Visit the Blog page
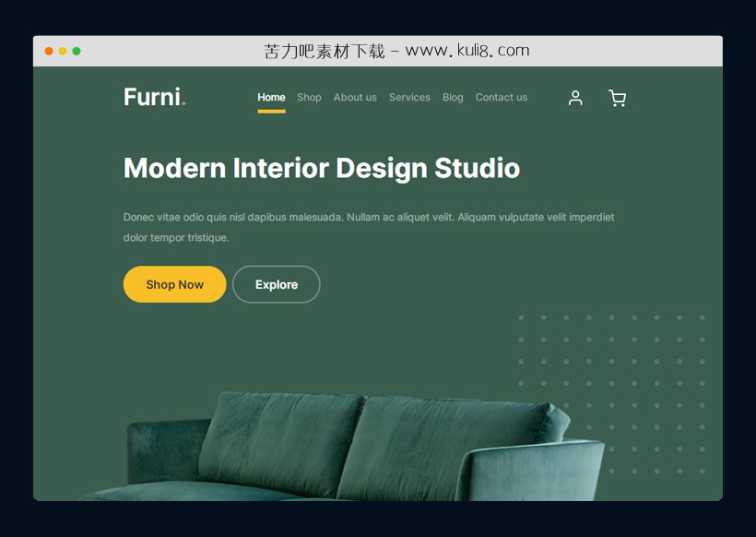Screen dimensions: 756x537 click(x=453, y=97)
